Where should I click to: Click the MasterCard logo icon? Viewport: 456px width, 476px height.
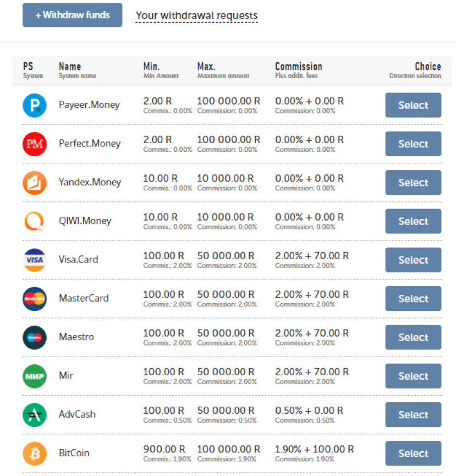click(x=35, y=299)
